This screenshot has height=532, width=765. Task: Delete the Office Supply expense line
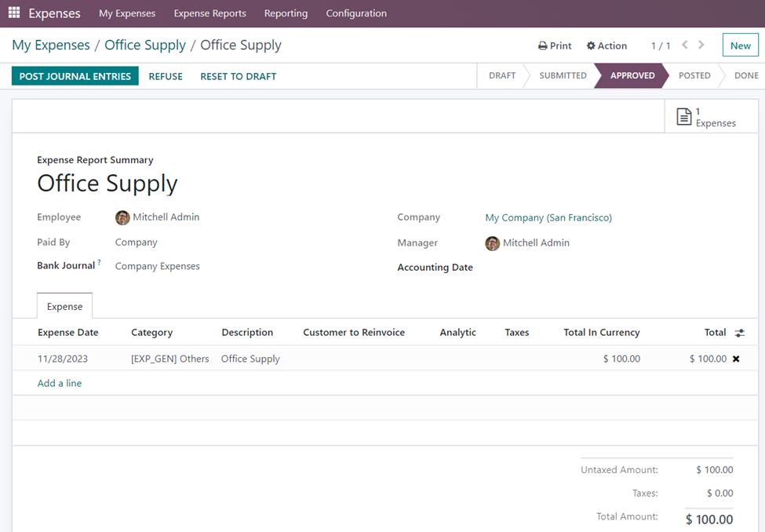736,359
